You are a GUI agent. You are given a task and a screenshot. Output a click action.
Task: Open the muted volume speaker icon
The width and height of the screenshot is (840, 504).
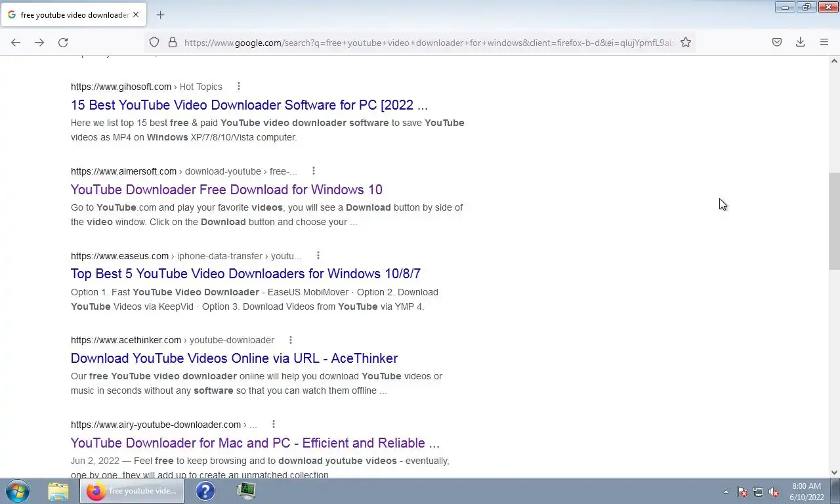pos(774,492)
